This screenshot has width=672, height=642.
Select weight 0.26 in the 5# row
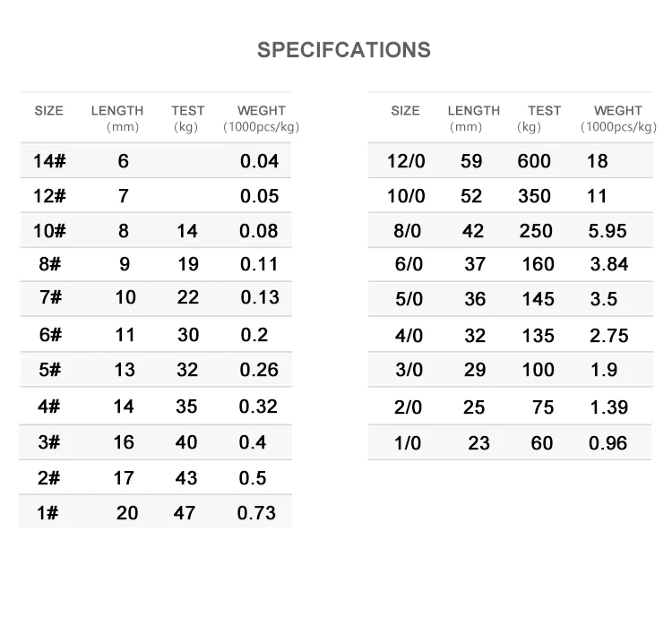coord(259,370)
